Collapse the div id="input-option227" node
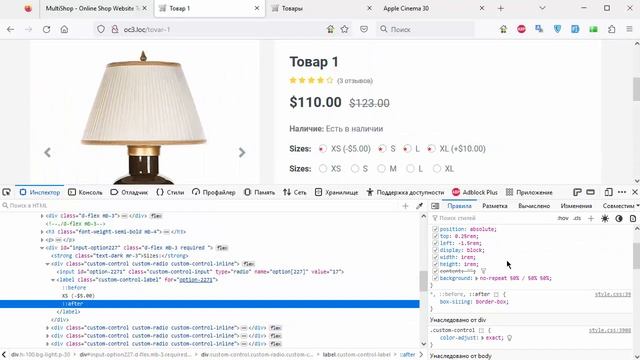 tap(42, 248)
